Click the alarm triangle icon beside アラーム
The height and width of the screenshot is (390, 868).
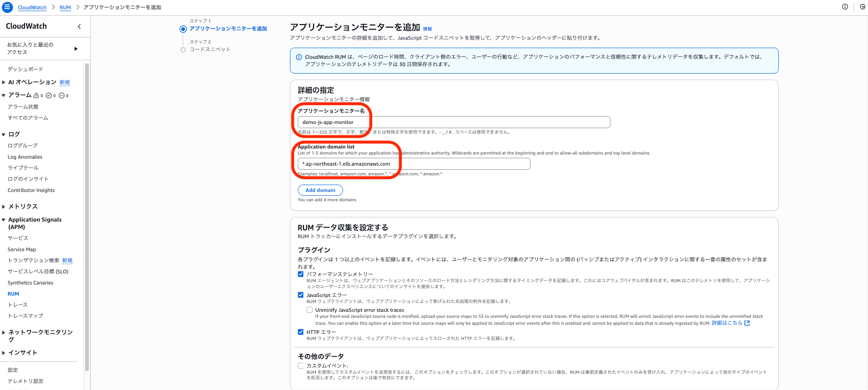click(x=36, y=95)
